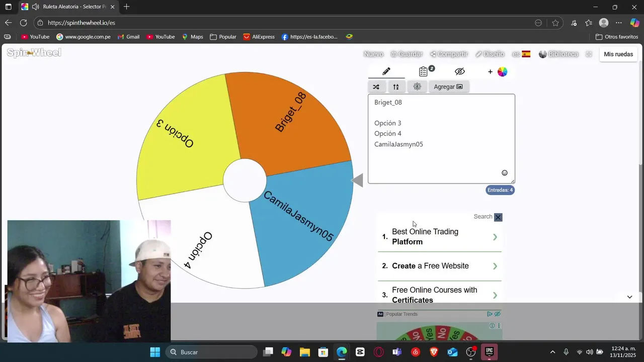Click the SpinTheWheel logo
The image size is (644, 362).
(x=34, y=53)
